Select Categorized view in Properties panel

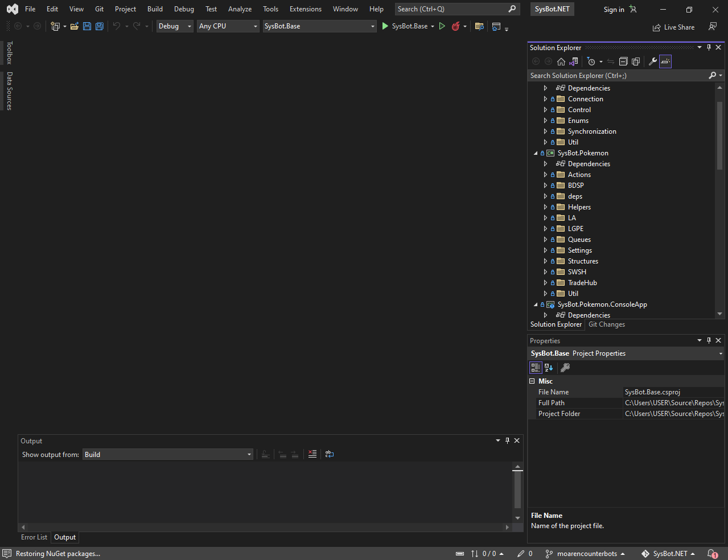[x=536, y=368]
